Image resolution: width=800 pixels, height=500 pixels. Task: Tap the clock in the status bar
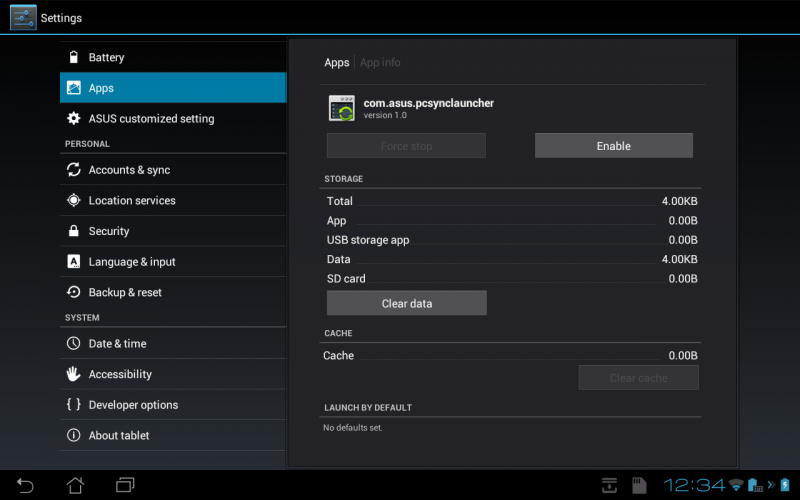694,485
